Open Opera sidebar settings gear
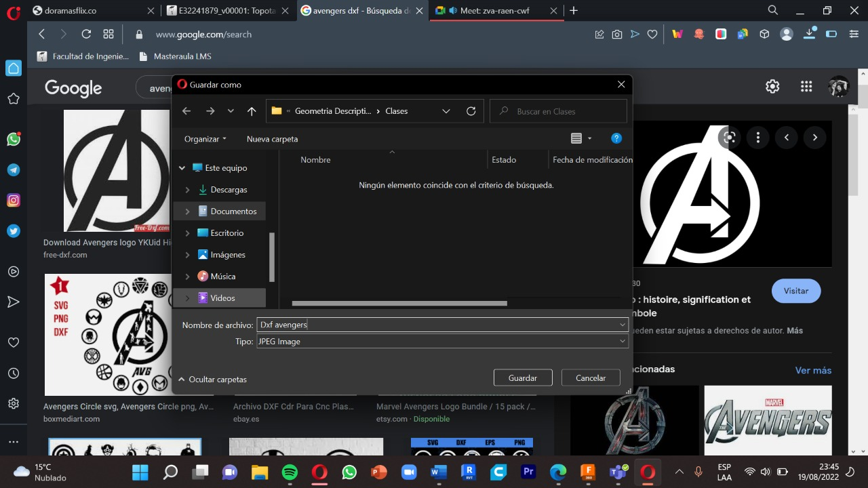Viewport: 868px width, 488px height. pyautogui.click(x=14, y=404)
